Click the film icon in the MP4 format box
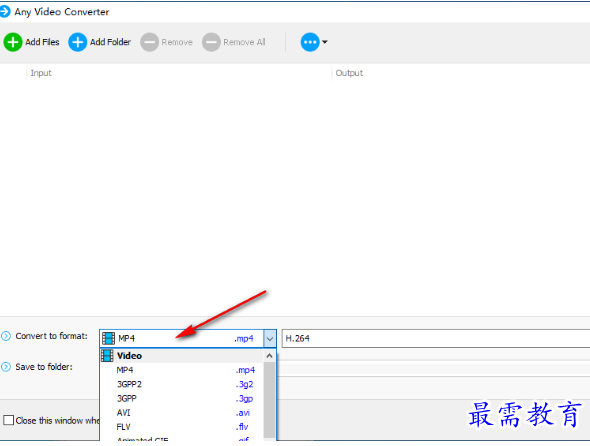 [108, 338]
